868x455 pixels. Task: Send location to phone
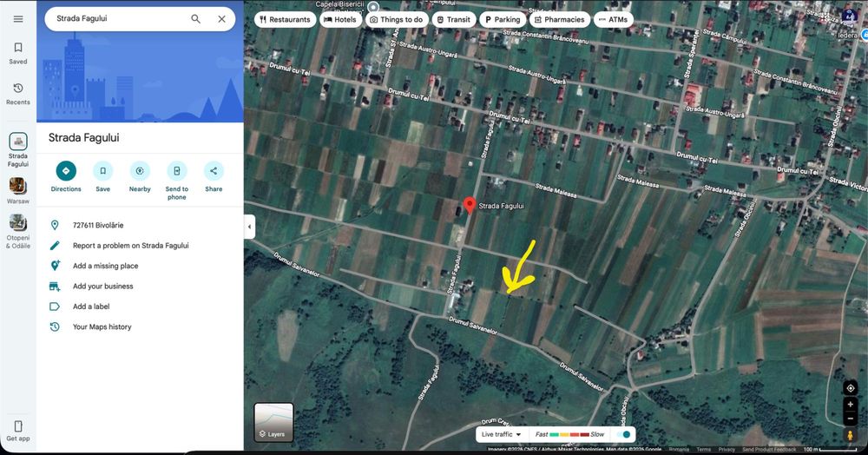click(176, 181)
